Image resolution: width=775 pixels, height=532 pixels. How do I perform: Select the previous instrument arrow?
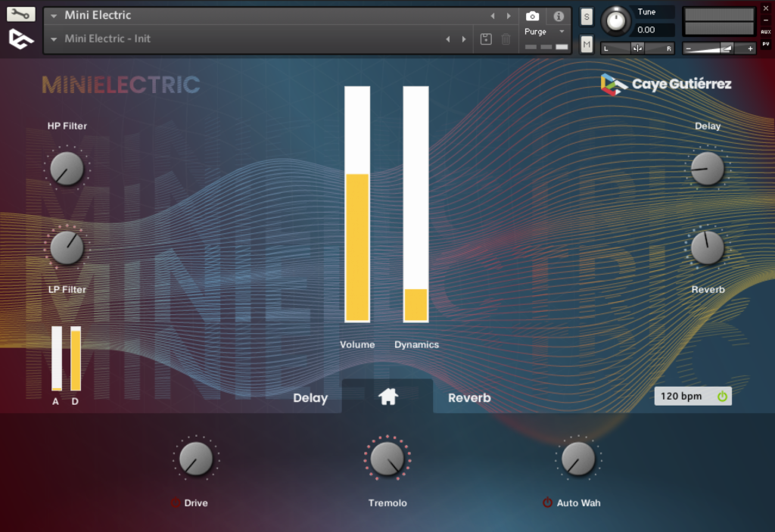coord(493,16)
